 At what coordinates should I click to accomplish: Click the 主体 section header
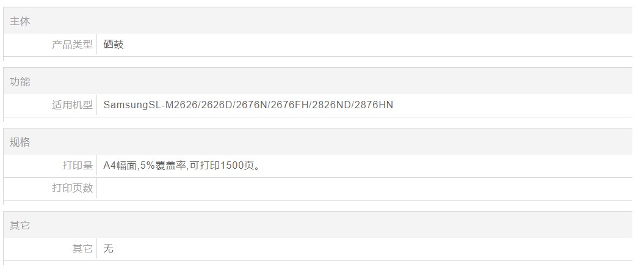coord(20,21)
